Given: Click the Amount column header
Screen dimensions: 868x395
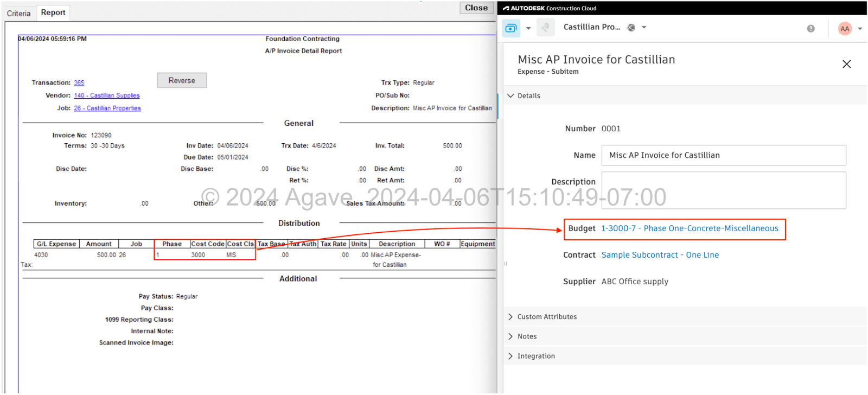Looking at the screenshot, I should click(99, 244).
